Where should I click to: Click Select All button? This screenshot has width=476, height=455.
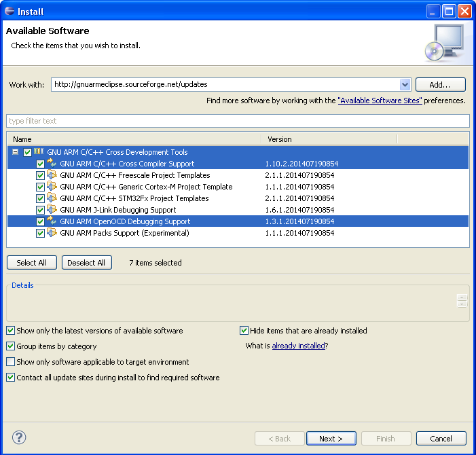(x=31, y=263)
